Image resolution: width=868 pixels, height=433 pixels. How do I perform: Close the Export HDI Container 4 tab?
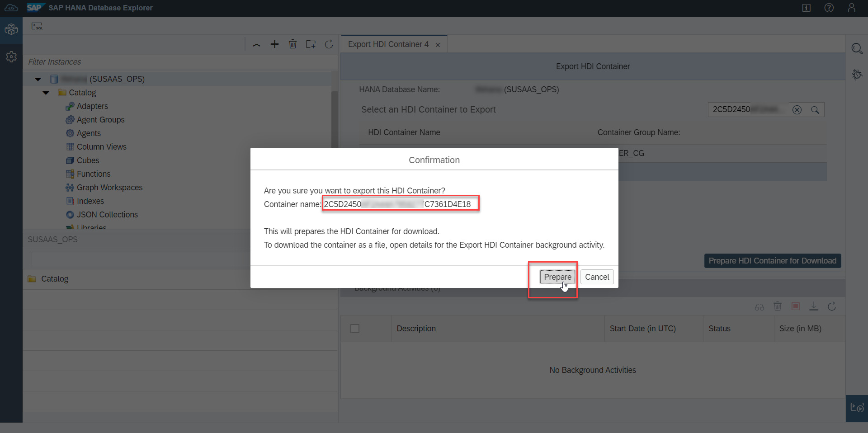pyautogui.click(x=438, y=45)
